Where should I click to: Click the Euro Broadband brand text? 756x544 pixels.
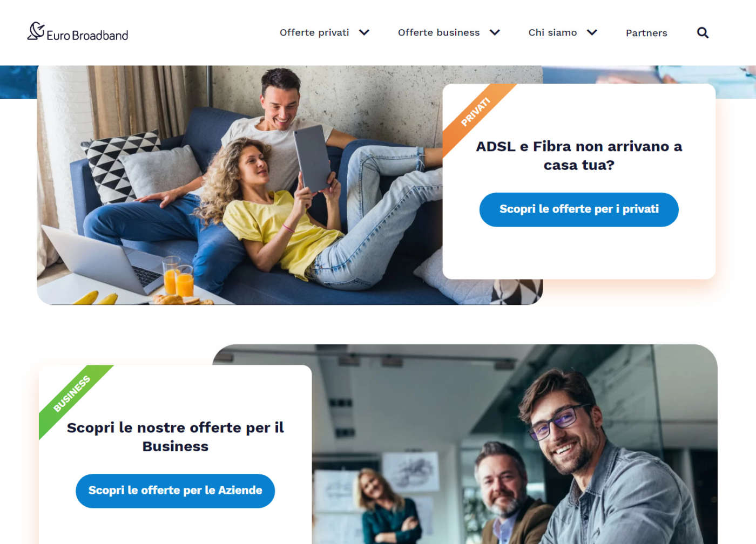coord(87,35)
